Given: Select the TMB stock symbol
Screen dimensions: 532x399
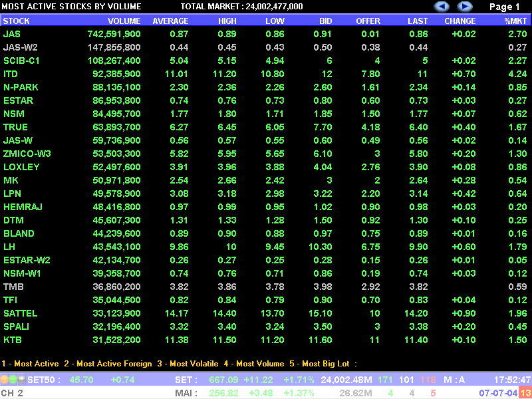Looking at the screenshot, I should [13, 287].
